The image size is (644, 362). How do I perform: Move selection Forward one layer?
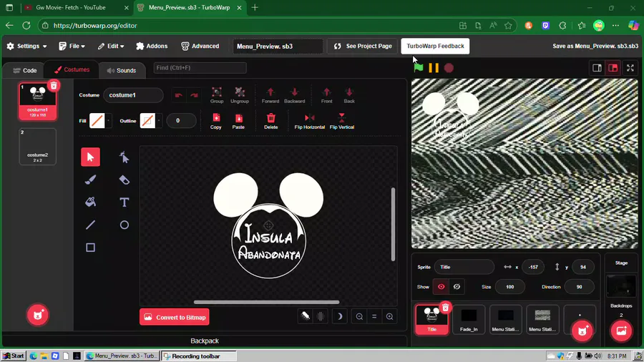pos(270,95)
